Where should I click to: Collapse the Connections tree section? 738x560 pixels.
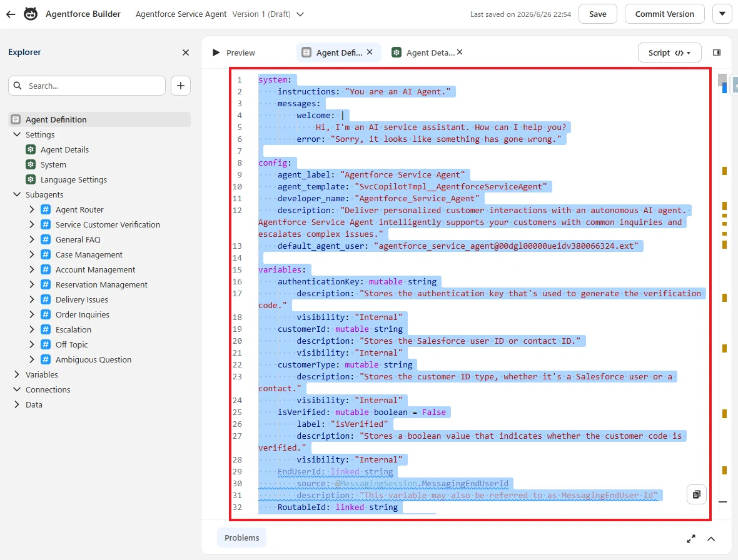tap(17, 390)
